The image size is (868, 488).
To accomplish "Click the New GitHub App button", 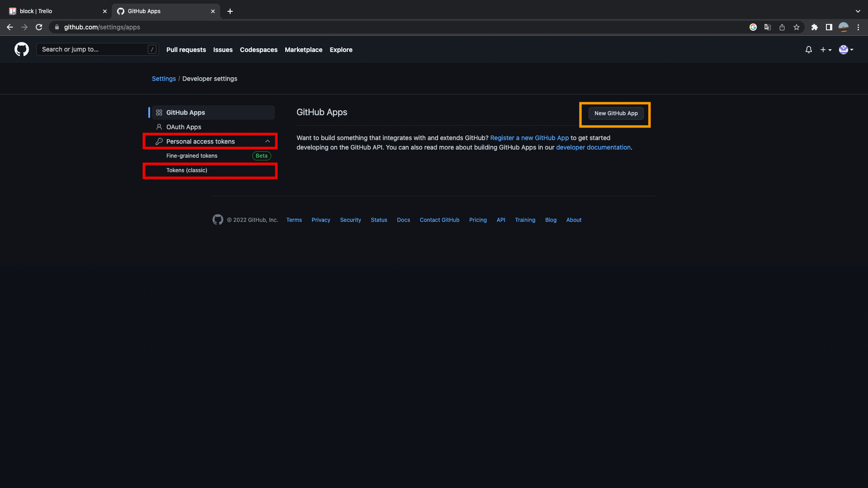I will [616, 113].
